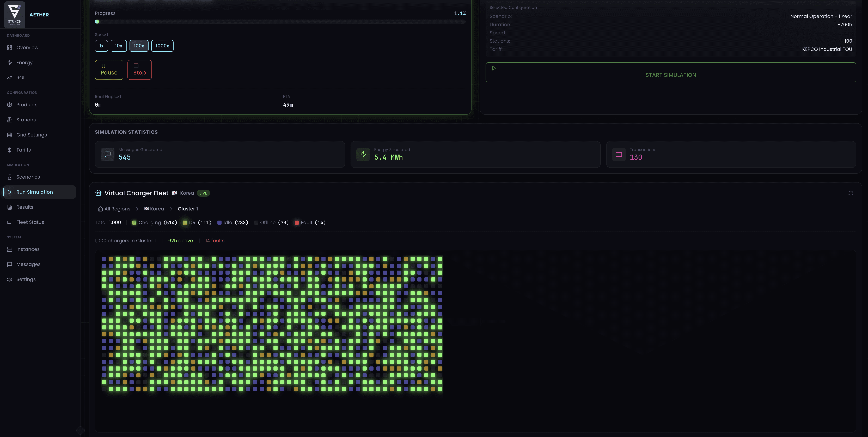Open the Energy dashboard page

pos(24,63)
